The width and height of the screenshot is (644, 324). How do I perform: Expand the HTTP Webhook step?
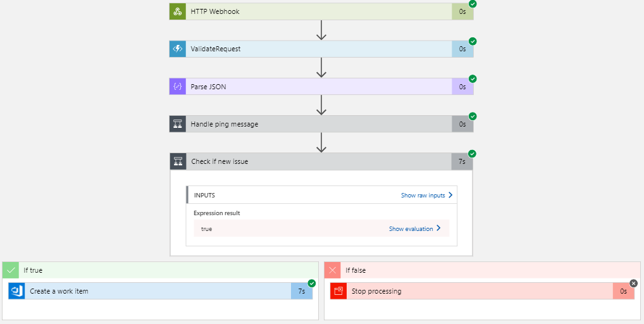[x=316, y=11]
